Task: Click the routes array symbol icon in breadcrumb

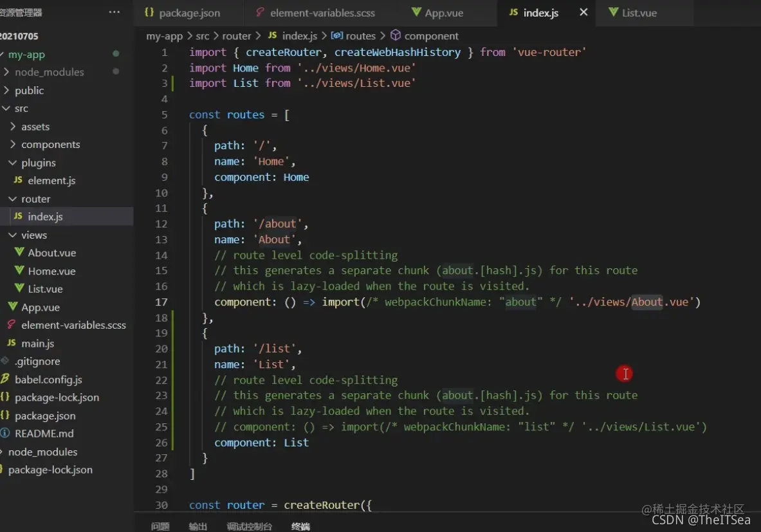Action: click(x=337, y=35)
